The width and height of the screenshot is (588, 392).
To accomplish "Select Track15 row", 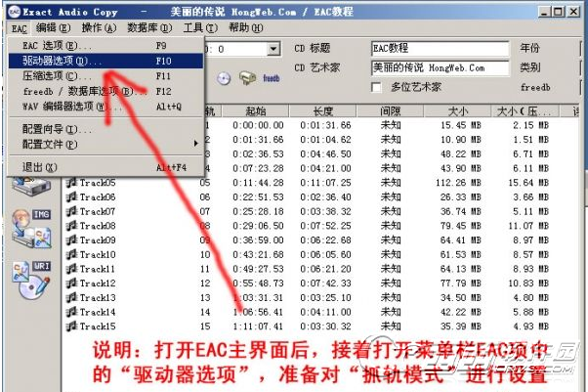I will [320, 327].
